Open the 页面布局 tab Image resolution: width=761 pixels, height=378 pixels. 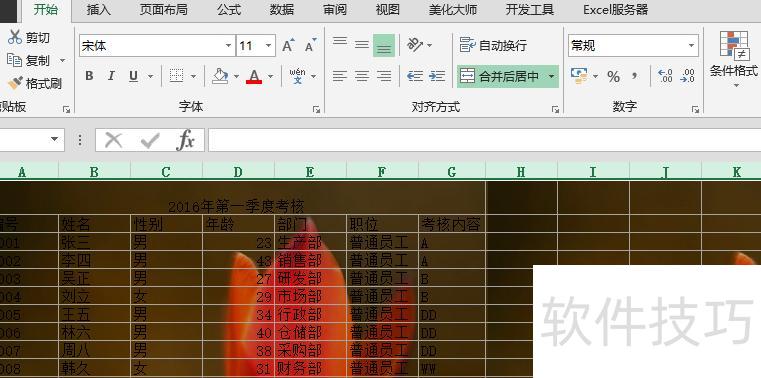[164, 10]
